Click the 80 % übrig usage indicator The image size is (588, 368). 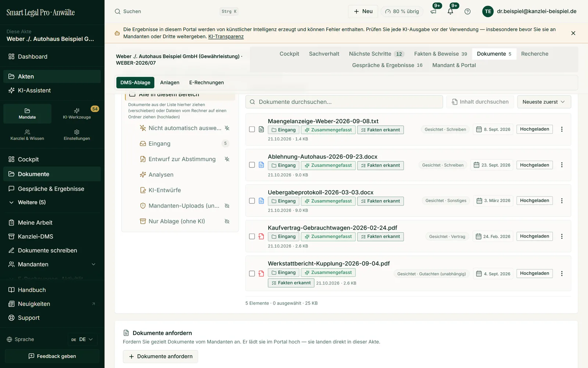[x=402, y=11]
